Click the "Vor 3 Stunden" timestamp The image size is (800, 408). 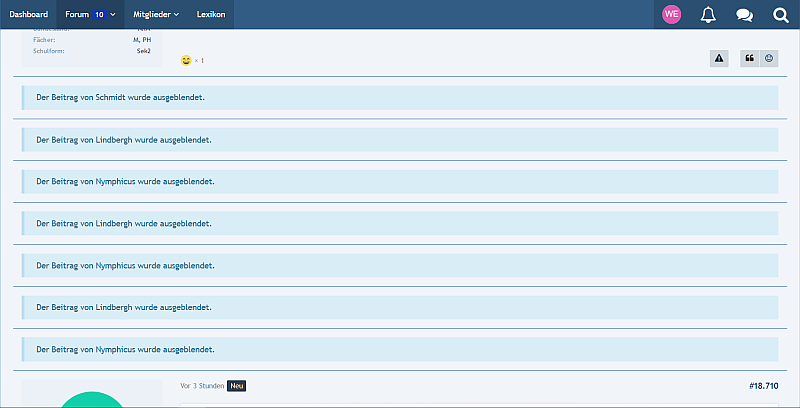(x=200, y=385)
